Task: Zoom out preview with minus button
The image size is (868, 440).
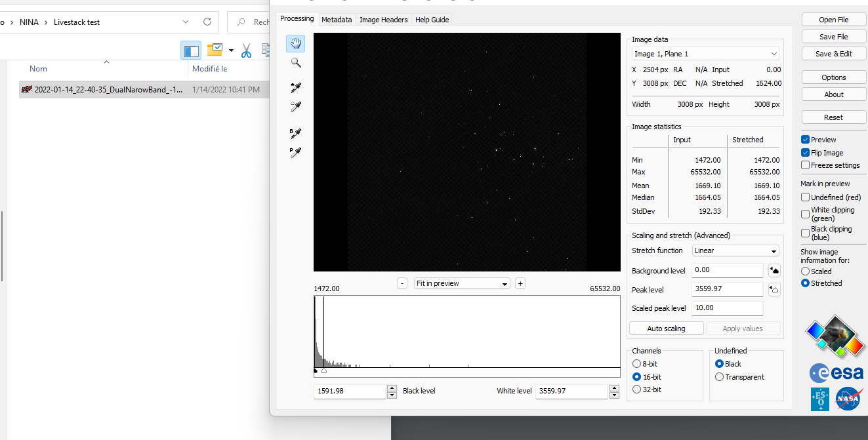Action: [402, 283]
